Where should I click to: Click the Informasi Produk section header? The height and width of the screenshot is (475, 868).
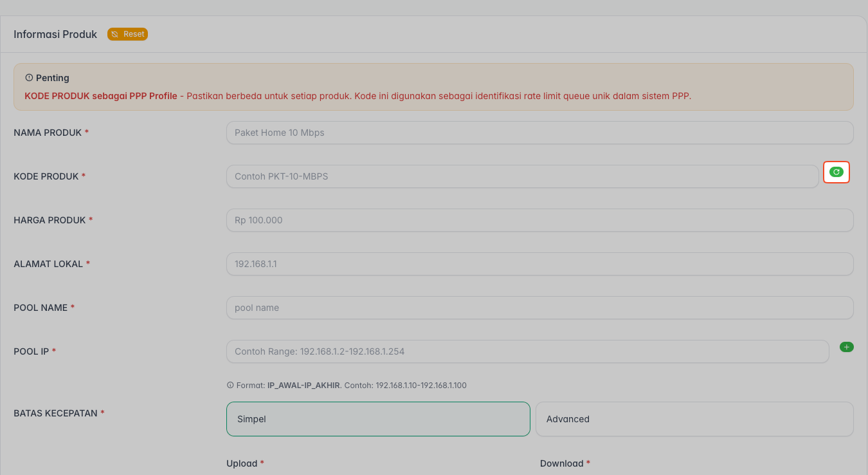[x=55, y=34]
